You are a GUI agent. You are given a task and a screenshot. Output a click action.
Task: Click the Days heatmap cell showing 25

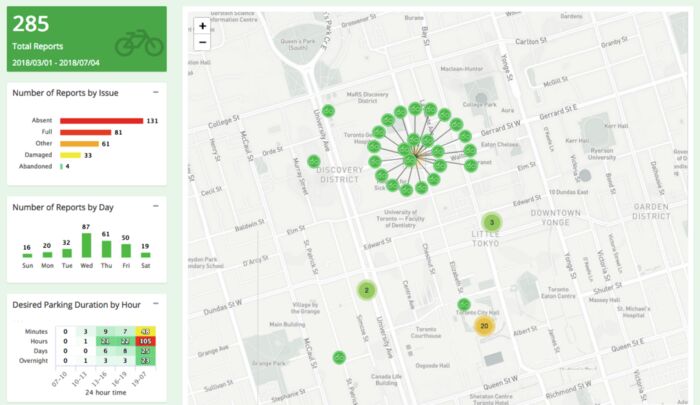pos(146,351)
